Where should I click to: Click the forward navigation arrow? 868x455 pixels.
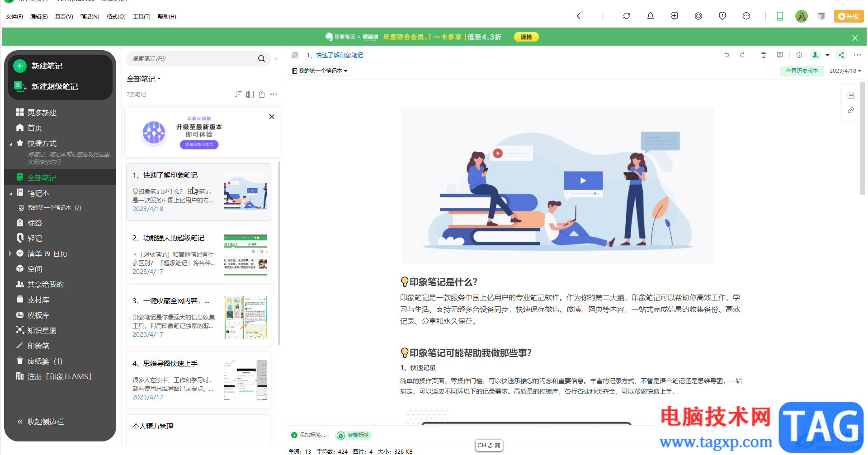tap(602, 16)
